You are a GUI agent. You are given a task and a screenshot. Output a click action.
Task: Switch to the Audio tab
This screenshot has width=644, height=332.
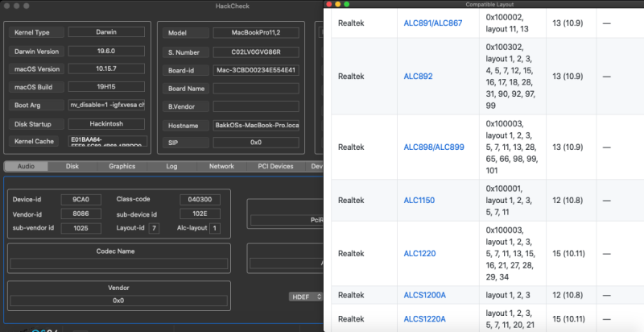pyautogui.click(x=26, y=167)
